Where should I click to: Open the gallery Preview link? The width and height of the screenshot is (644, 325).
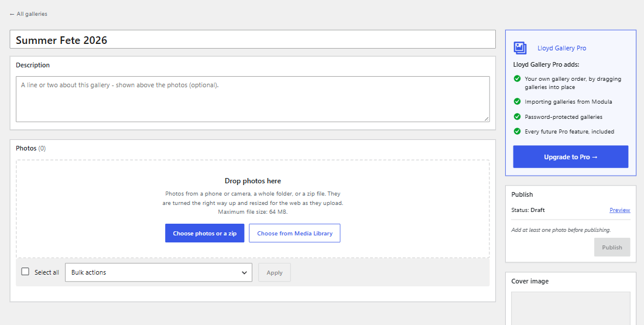(620, 210)
